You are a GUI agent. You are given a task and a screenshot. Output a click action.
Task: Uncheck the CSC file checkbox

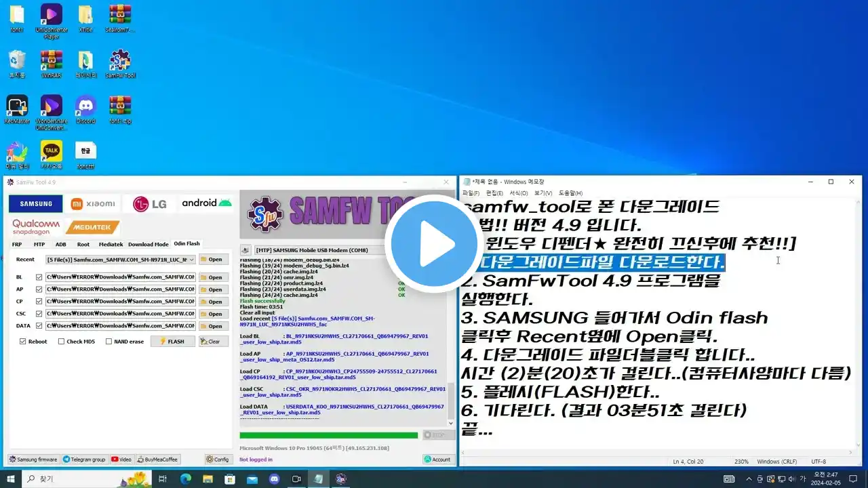pyautogui.click(x=39, y=314)
